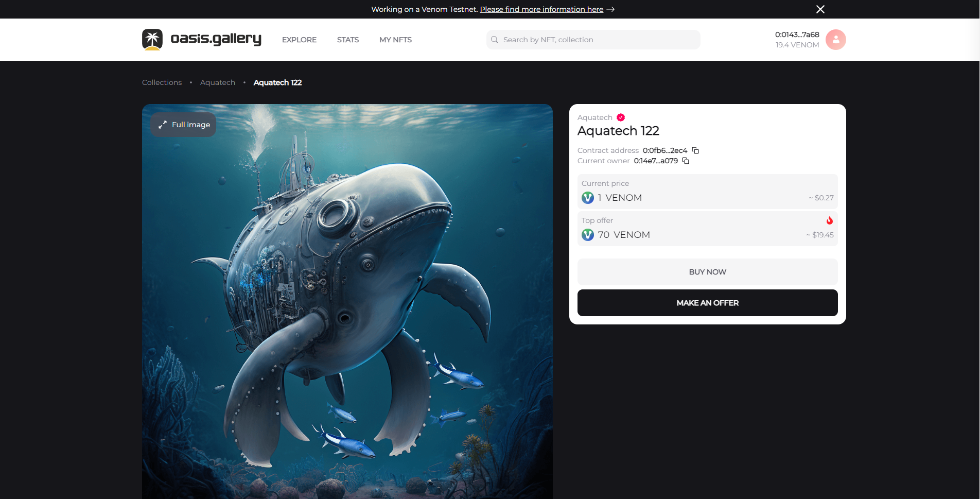
Task: Click Make an Offer button
Action: pos(707,303)
